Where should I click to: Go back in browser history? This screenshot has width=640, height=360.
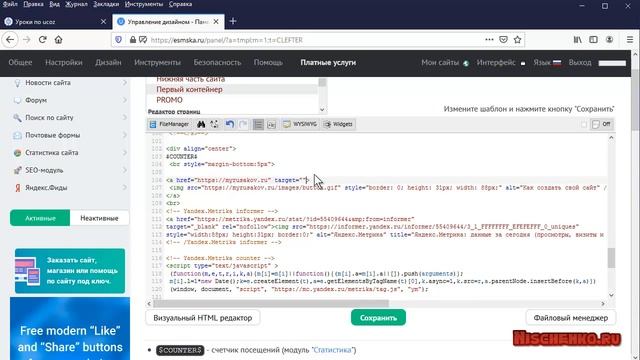tap(10, 40)
